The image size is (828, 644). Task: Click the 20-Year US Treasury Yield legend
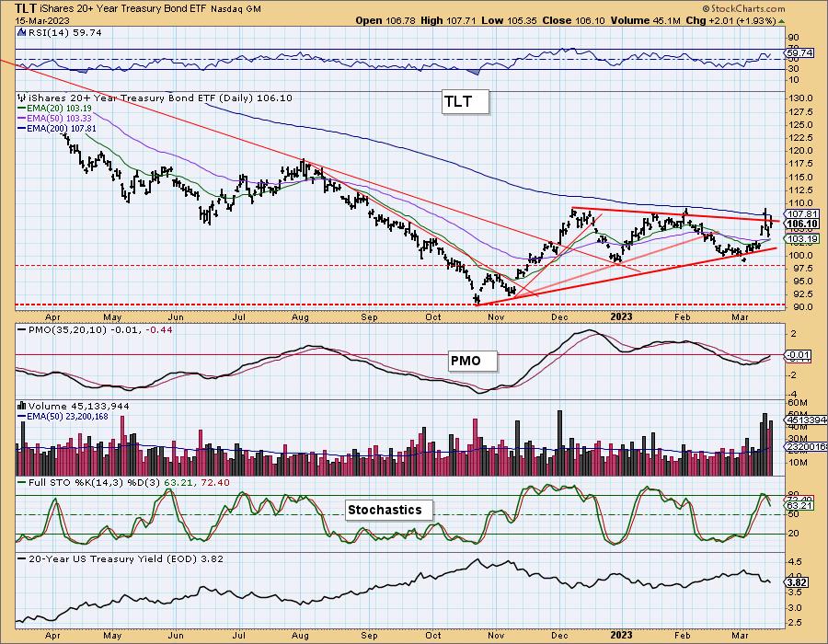pyautogui.click(x=121, y=558)
